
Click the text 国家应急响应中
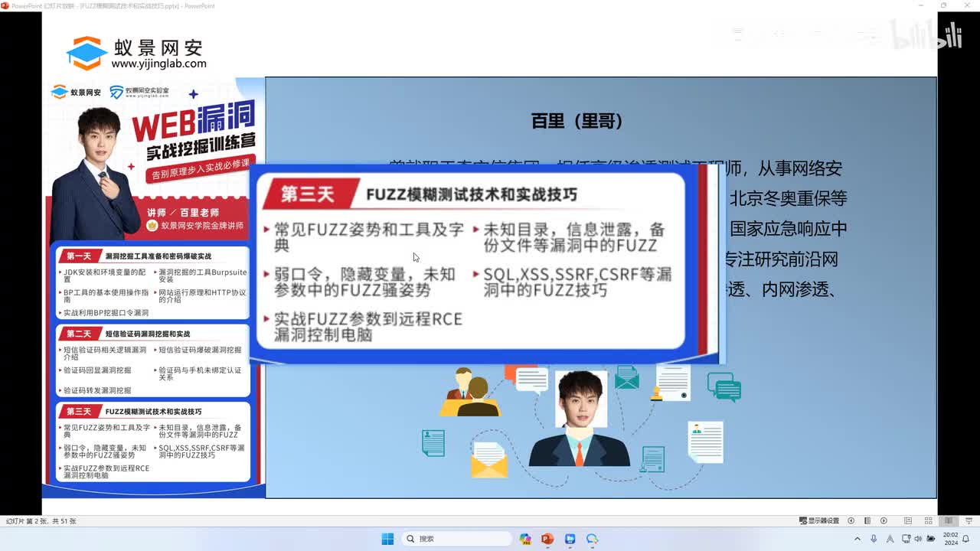(788, 229)
